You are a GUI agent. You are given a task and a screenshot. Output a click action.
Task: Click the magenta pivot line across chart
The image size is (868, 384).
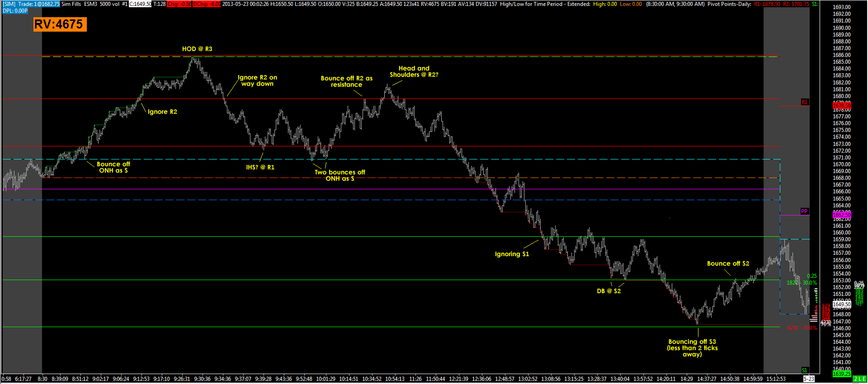[x=391, y=189]
